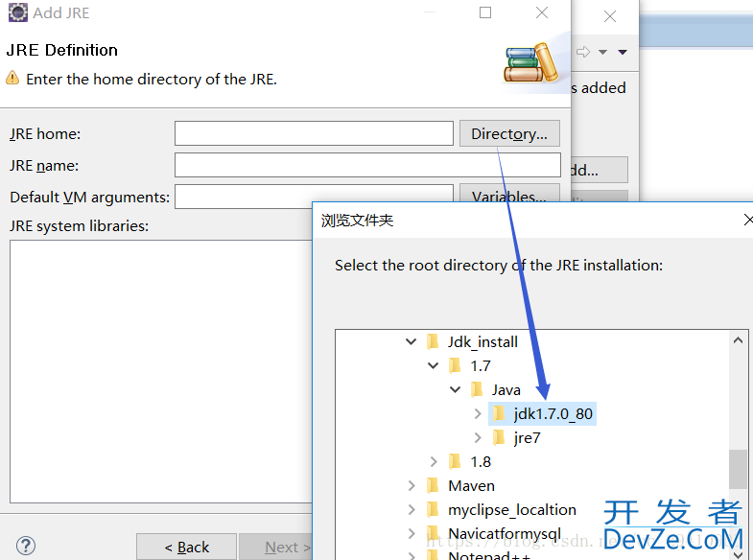Click the 1.7 folder icon

click(x=455, y=365)
